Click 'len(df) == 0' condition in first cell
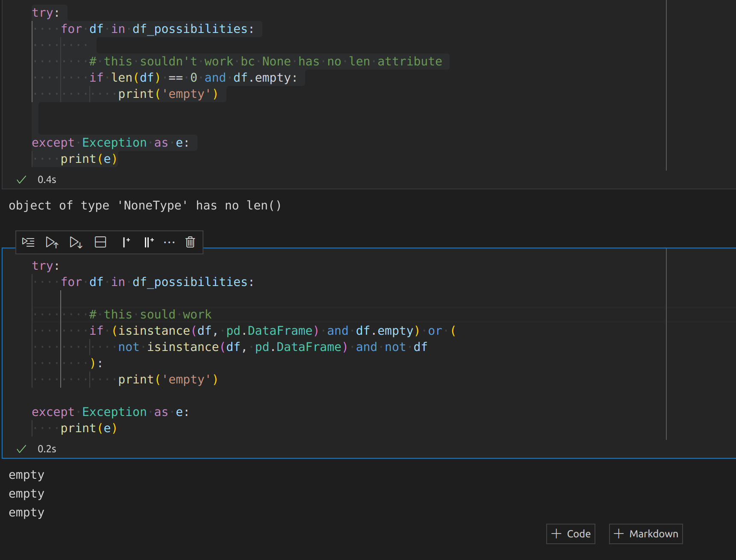Viewport: 736px width, 560px height. tap(154, 78)
